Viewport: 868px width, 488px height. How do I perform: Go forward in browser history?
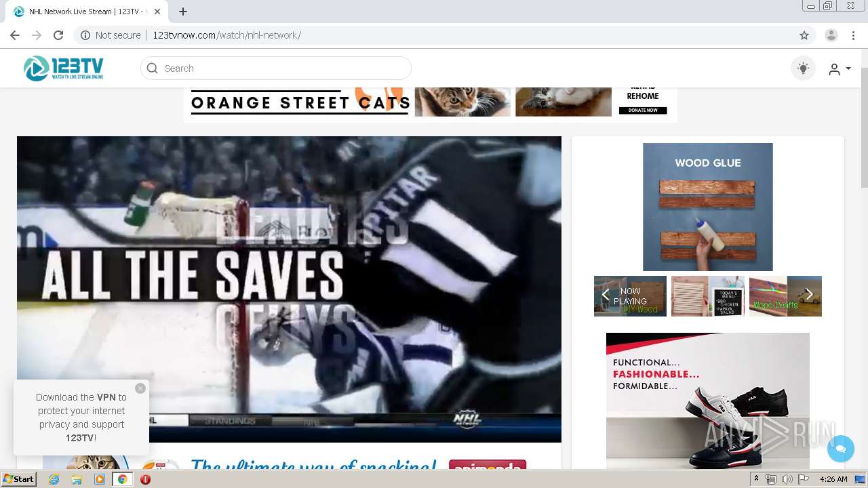click(x=37, y=35)
